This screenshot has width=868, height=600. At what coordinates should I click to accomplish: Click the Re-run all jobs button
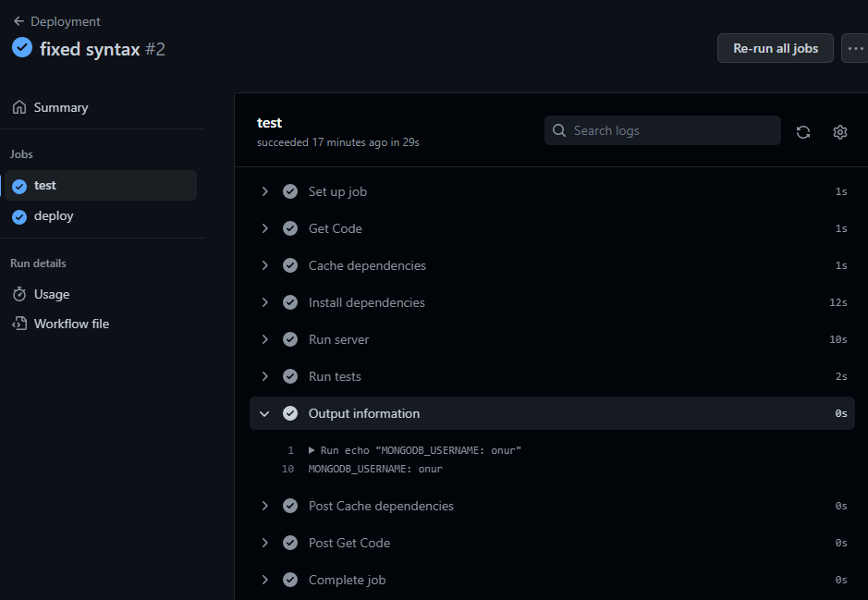pyautogui.click(x=774, y=48)
